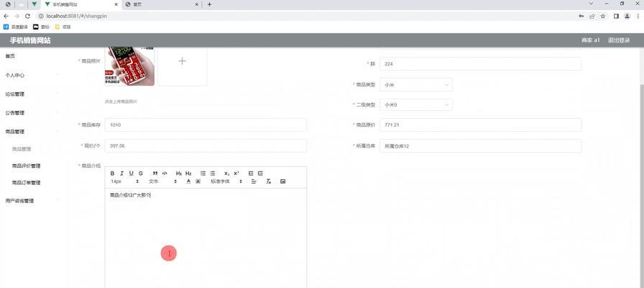Toggle italic formatting in the editor
This screenshot has width=644, height=288.
(121, 174)
